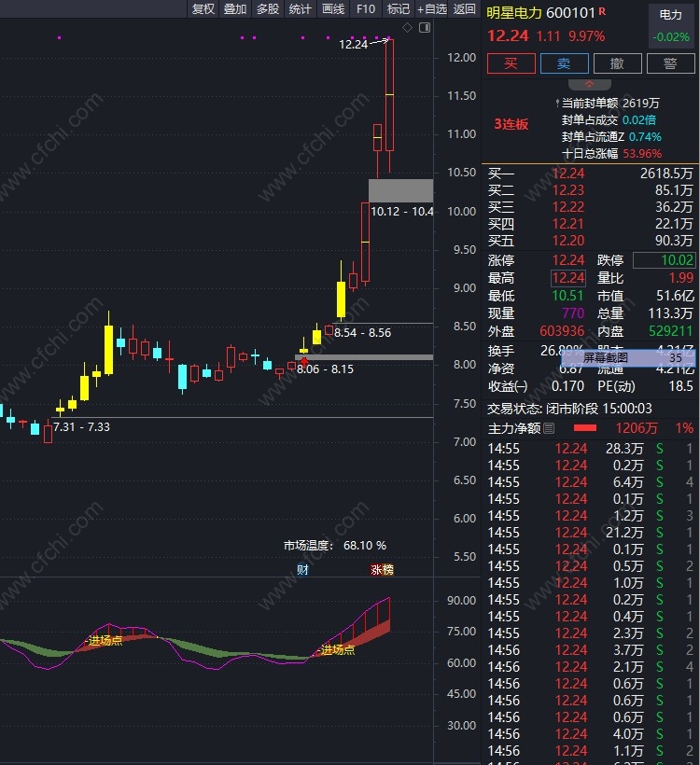Click the 买二 price 12.23 row
Viewport: 700px width, 765px height.
click(x=590, y=190)
